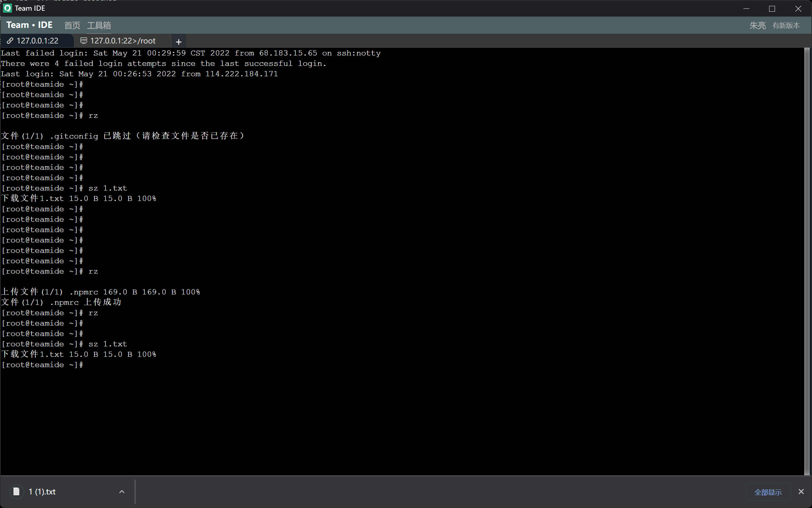This screenshot has height=508, width=812.
Task: Switch to the SSH tab 127.0.0.1:22
Action: pos(37,41)
